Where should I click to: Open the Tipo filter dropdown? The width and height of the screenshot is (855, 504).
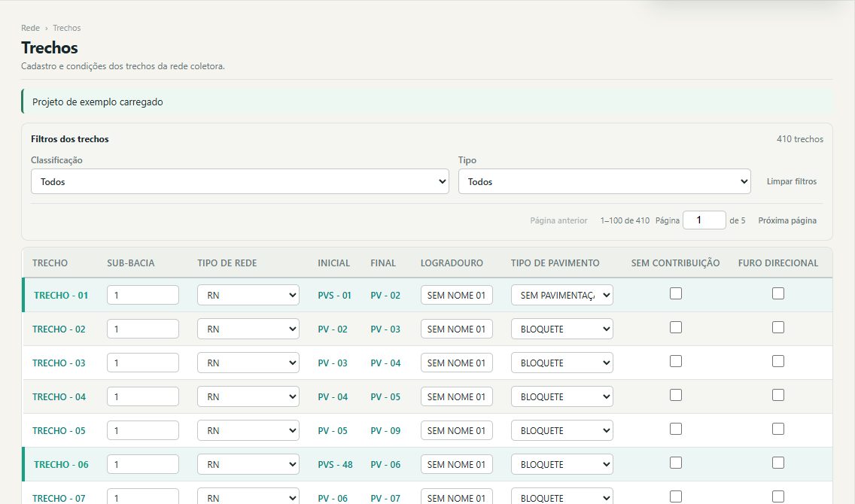pos(604,181)
